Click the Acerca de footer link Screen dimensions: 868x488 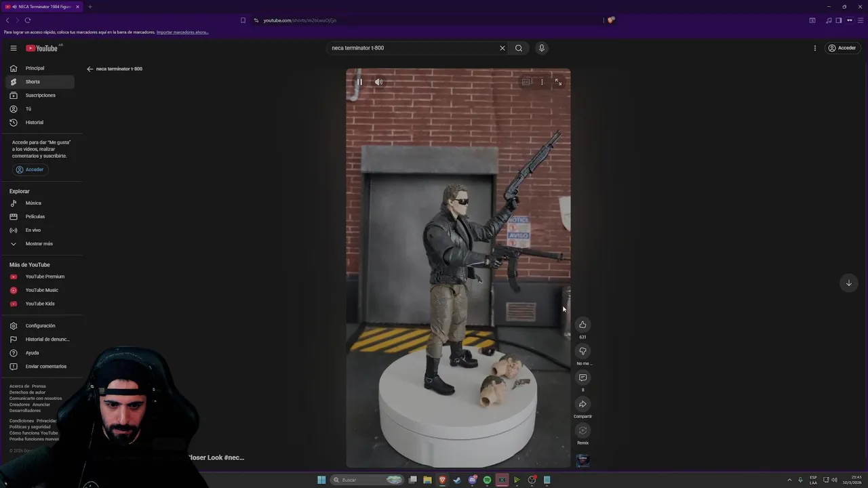[19, 386]
